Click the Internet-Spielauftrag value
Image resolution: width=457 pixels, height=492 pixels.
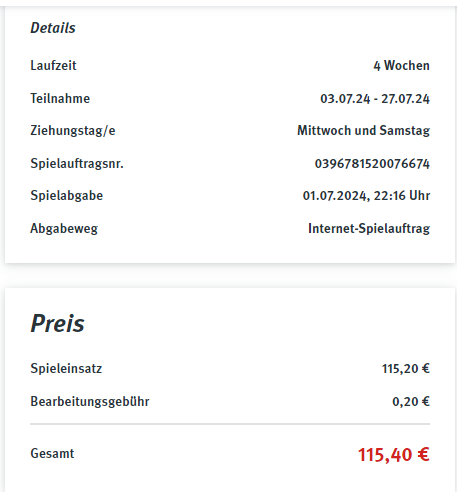tap(369, 229)
